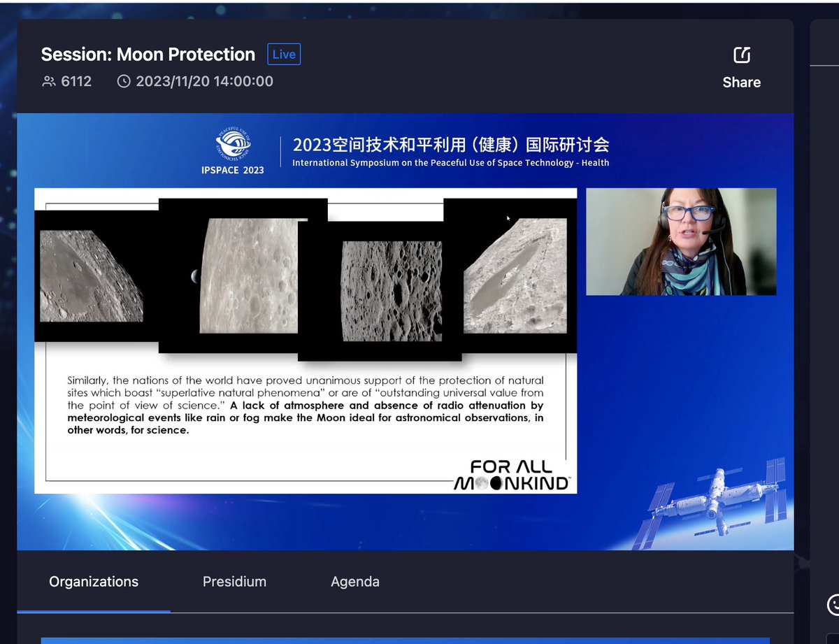839x644 pixels.
Task: Click the Share label under the icon
Action: 741,83
